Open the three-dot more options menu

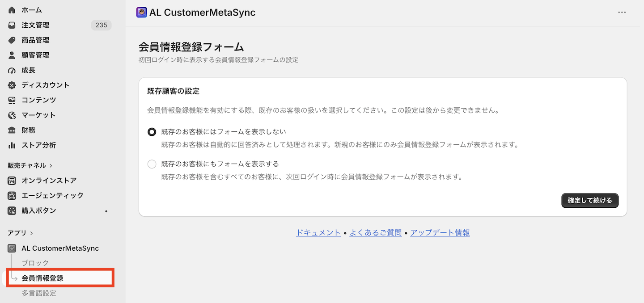(x=622, y=13)
